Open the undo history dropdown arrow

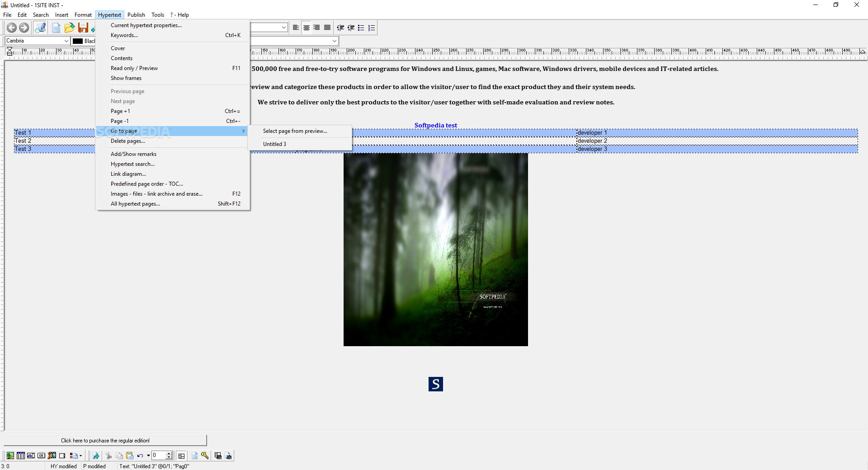click(x=148, y=456)
